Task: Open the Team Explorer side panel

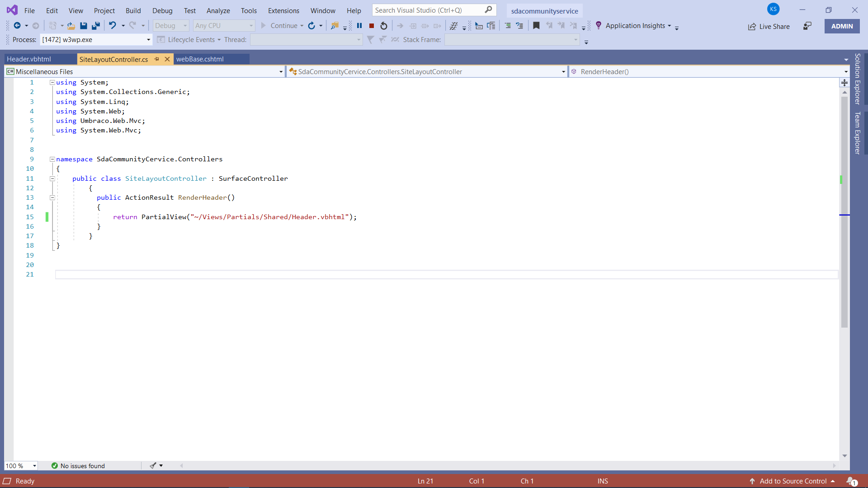Action: click(x=858, y=133)
